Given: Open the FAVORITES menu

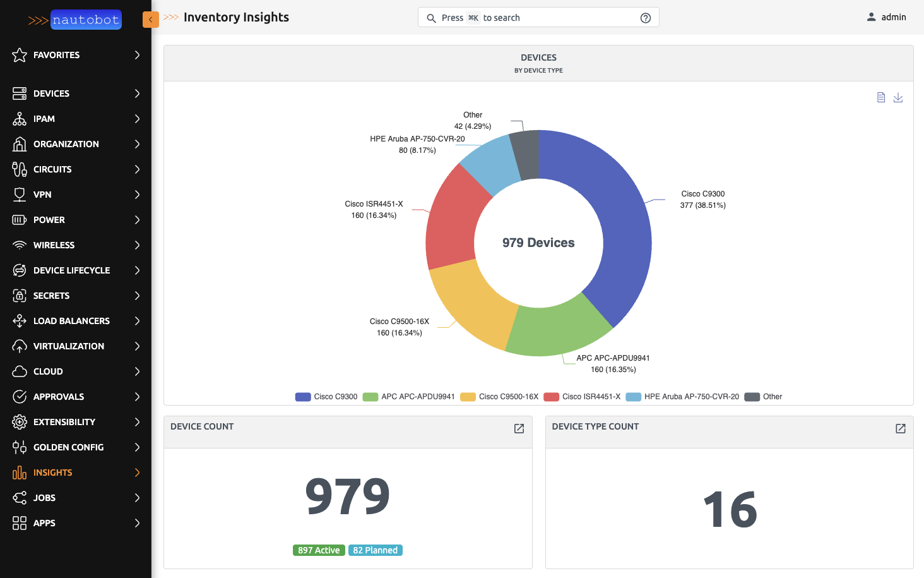Looking at the screenshot, I should 56,55.
